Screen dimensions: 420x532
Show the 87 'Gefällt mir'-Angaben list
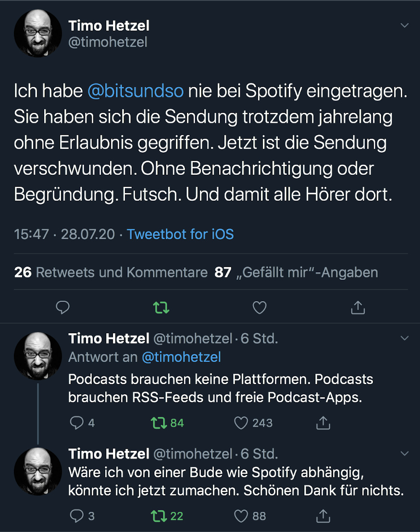pos(296,272)
